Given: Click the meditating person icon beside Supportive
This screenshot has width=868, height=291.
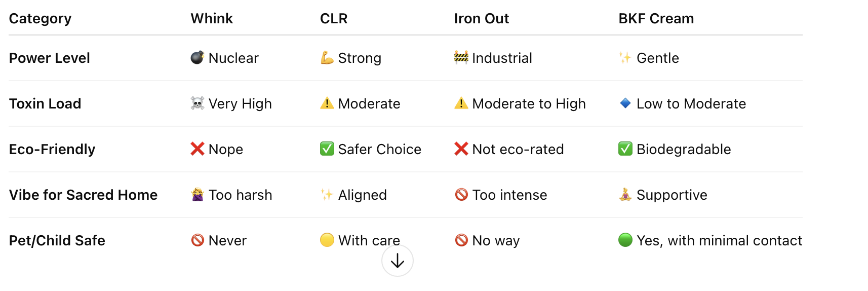Looking at the screenshot, I should [x=625, y=195].
